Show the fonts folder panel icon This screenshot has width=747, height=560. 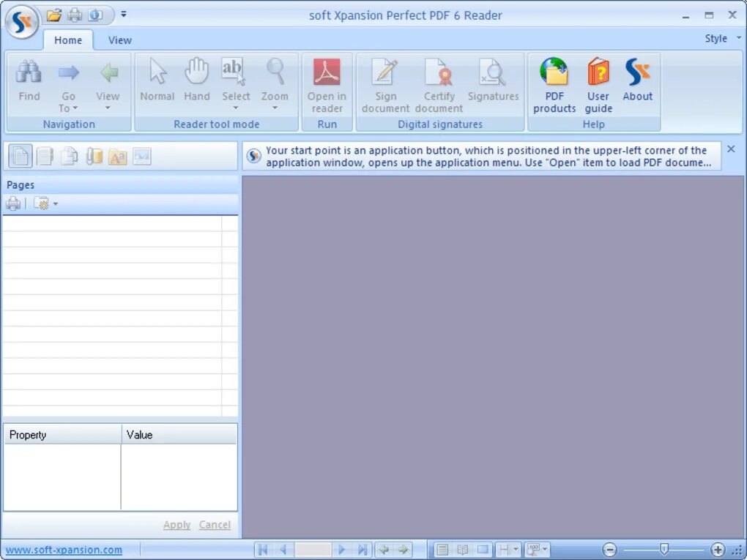coord(118,156)
